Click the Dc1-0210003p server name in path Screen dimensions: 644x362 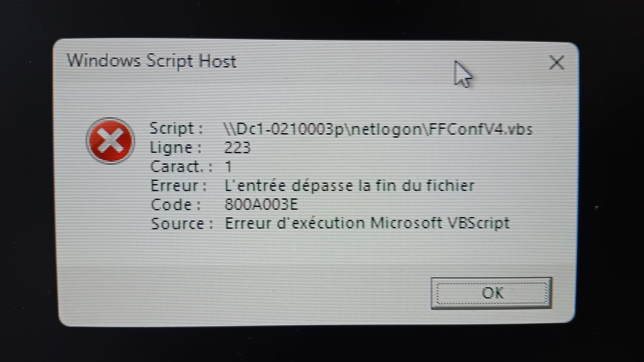[288, 129]
